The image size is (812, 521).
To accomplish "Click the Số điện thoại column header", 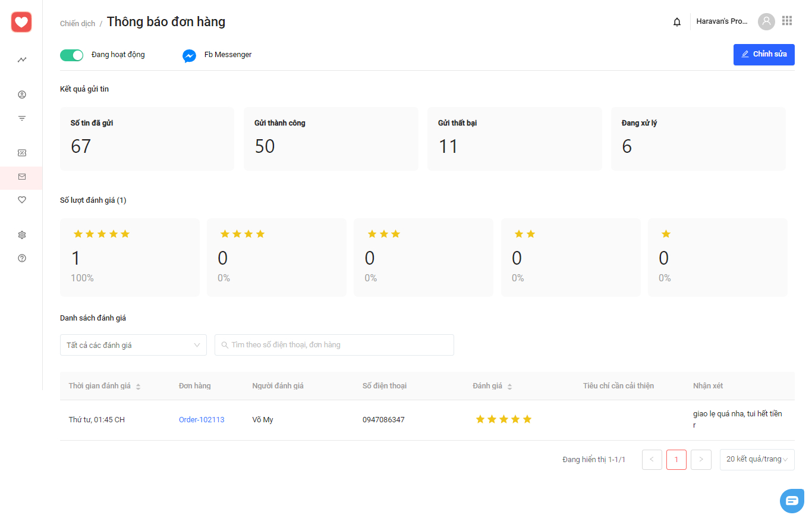I will [385, 386].
